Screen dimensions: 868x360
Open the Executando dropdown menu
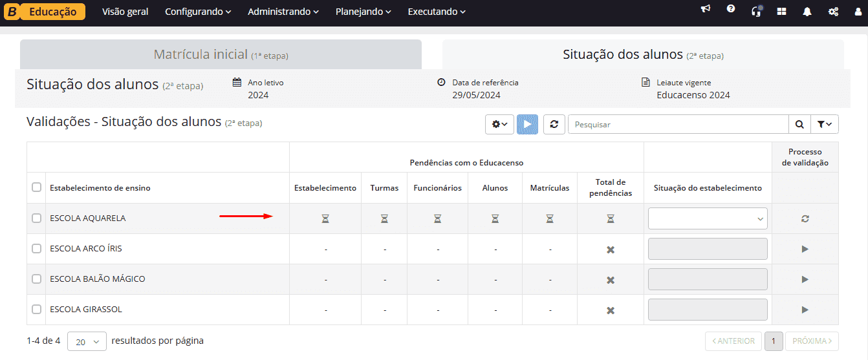pos(437,12)
